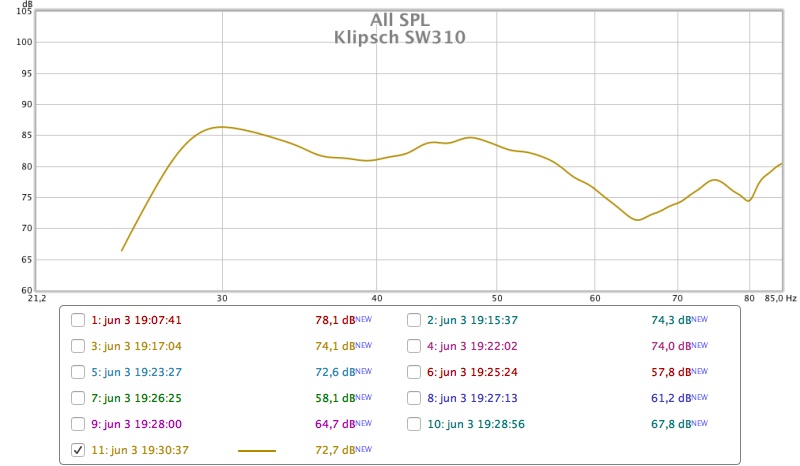800x466 pixels.
Task: Select label '11: jun 3 19:30:37'
Action: 140,450
